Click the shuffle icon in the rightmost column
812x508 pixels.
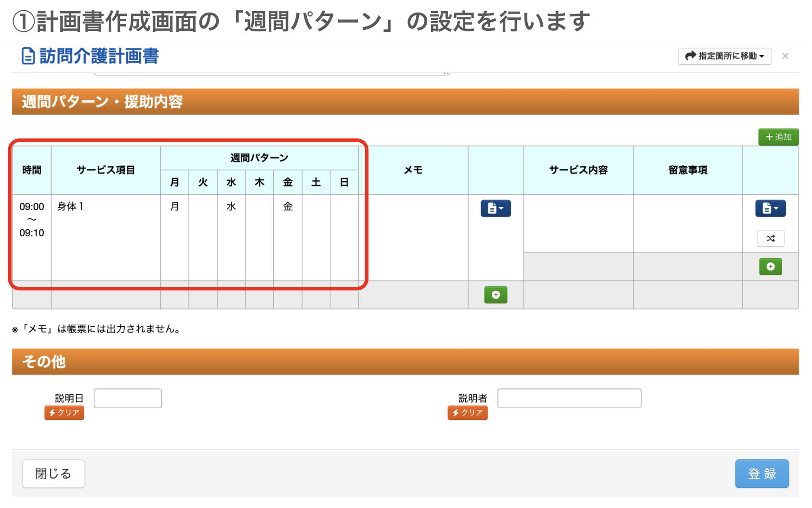(770, 238)
